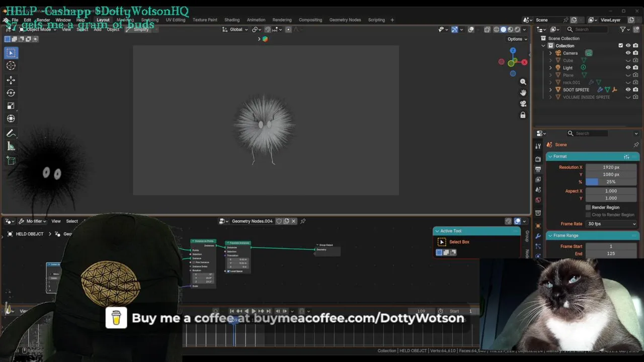The width and height of the screenshot is (644, 362).
Task: Toggle render camera icon for SOOT SPRITE
Action: point(635,89)
